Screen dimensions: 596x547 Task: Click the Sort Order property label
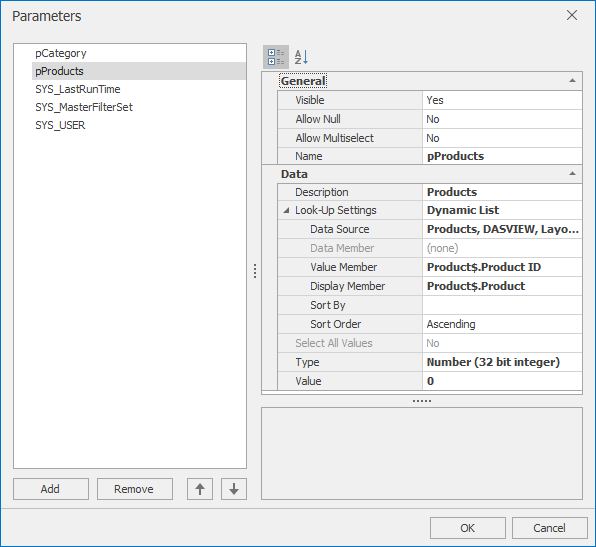tap(335, 324)
